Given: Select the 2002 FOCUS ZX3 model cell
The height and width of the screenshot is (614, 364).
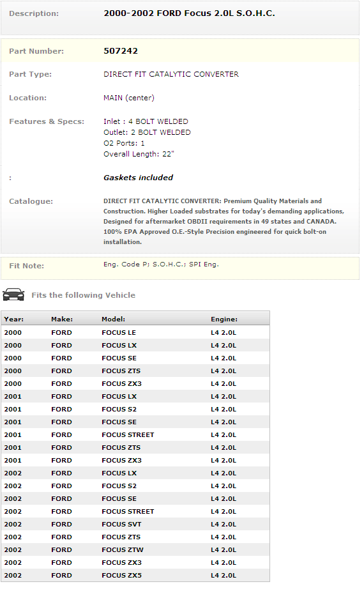Looking at the screenshot, I should [x=122, y=563].
